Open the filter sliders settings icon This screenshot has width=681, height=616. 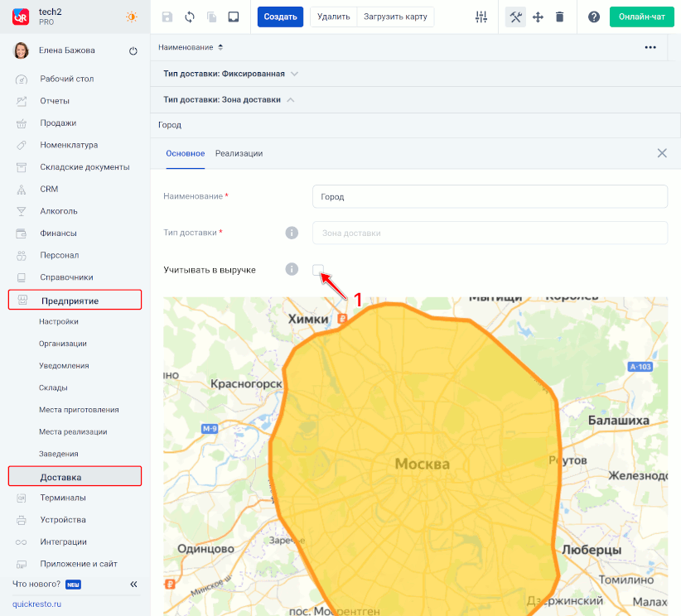[x=481, y=17]
